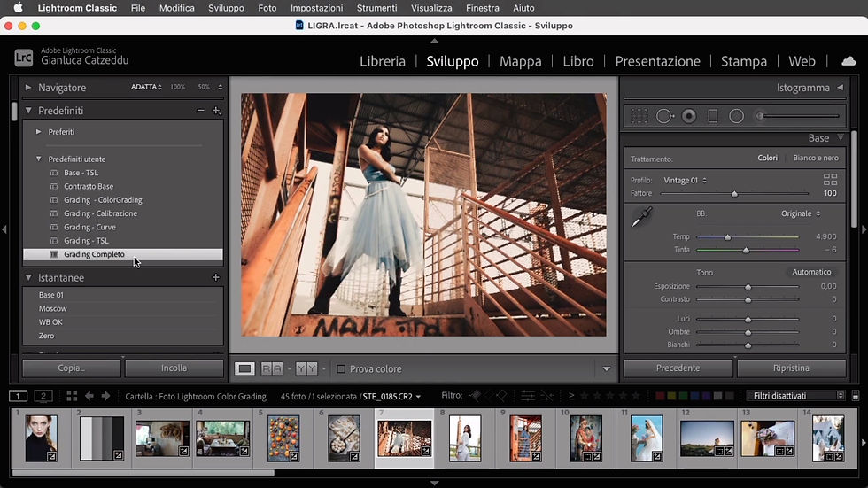Filter by red color label swatch
868x488 pixels.
[660, 396]
